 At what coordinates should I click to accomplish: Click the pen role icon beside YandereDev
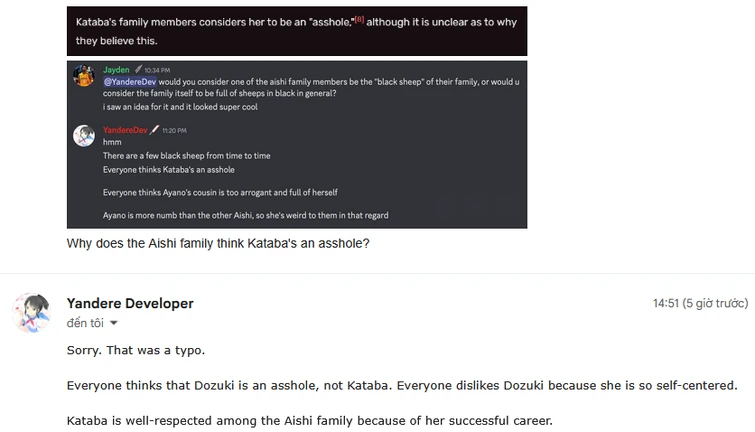click(x=155, y=130)
